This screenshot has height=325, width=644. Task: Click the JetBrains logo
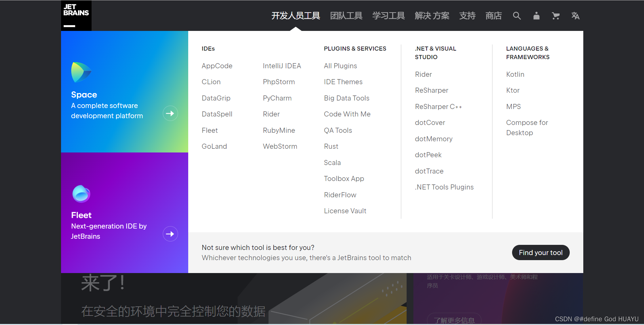click(x=76, y=16)
